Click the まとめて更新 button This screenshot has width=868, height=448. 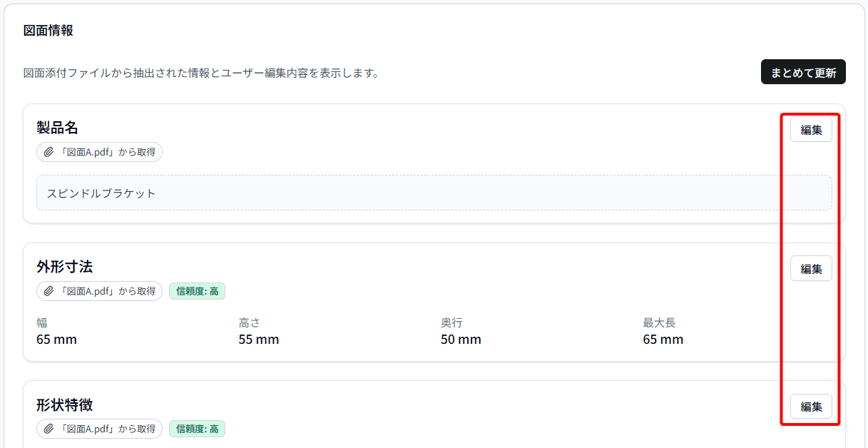pyautogui.click(x=803, y=71)
